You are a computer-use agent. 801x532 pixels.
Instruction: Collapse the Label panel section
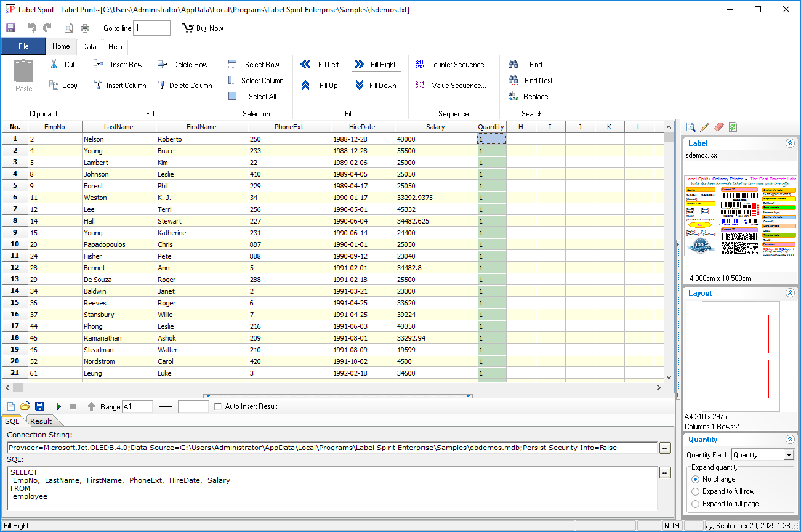(x=790, y=143)
